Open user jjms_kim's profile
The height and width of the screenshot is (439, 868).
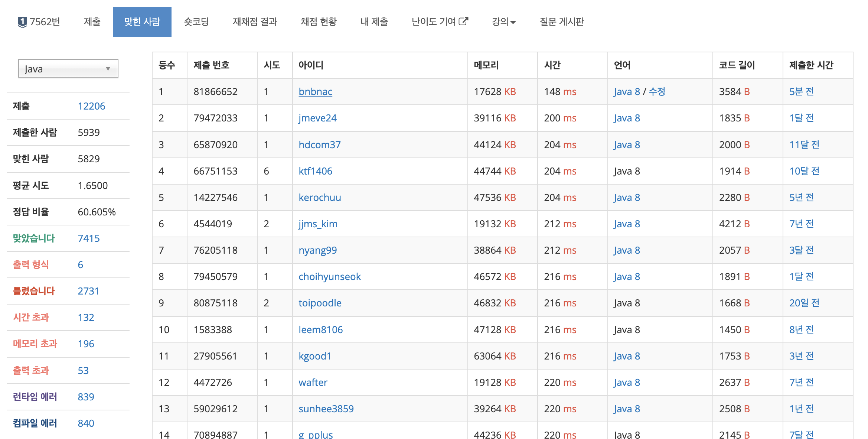(x=318, y=224)
